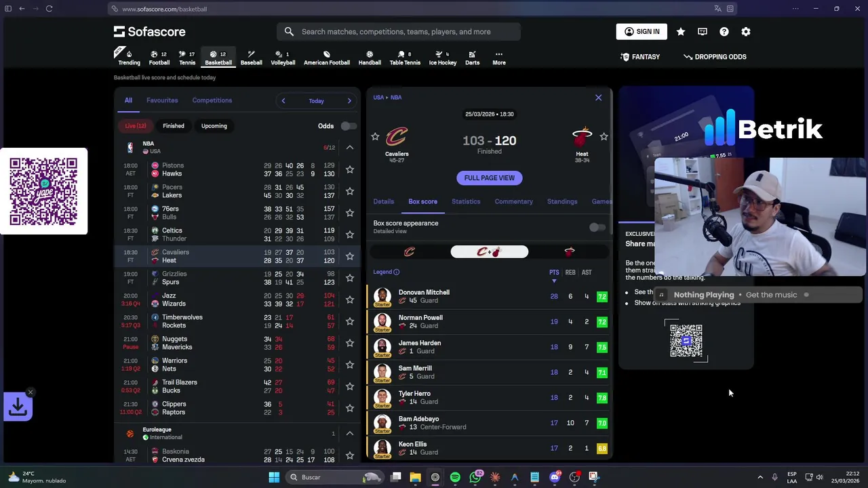Screen dimensions: 868x488
Task: Filter by Finished matches
Action: click(173, 126)
